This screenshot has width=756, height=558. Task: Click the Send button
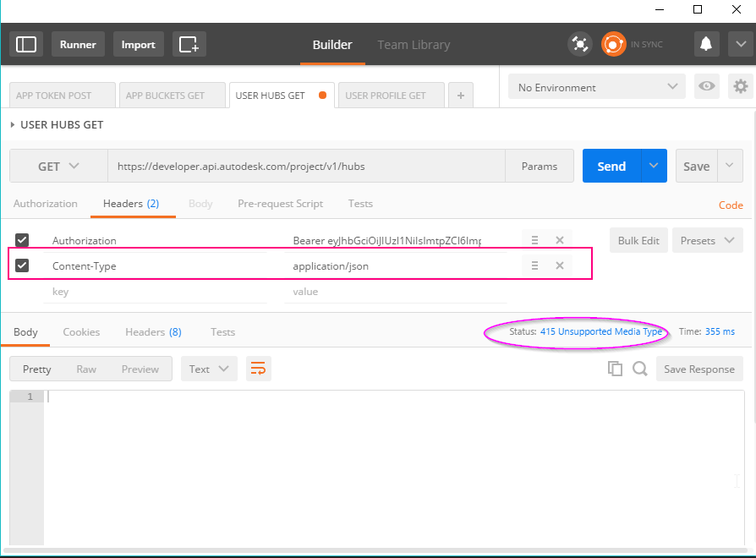(x=611, y=166)
